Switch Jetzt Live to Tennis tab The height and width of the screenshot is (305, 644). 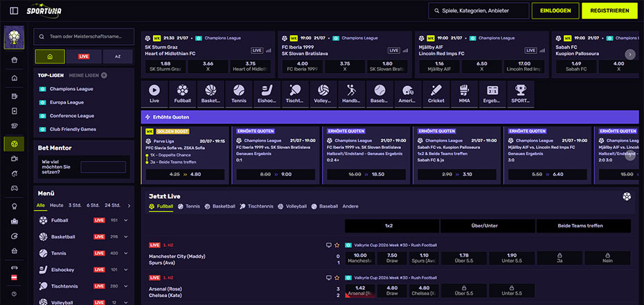(x=188, y=207)
